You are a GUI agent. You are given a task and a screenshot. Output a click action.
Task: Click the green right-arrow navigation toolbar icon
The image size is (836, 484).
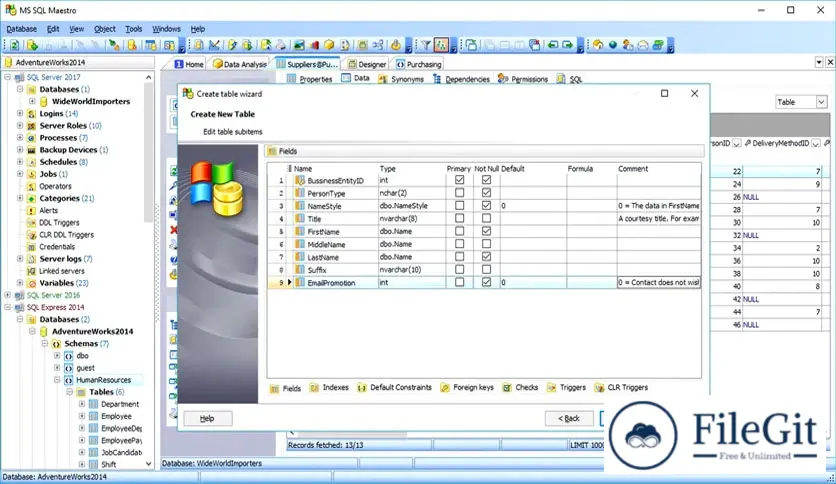tap(567, 45)
